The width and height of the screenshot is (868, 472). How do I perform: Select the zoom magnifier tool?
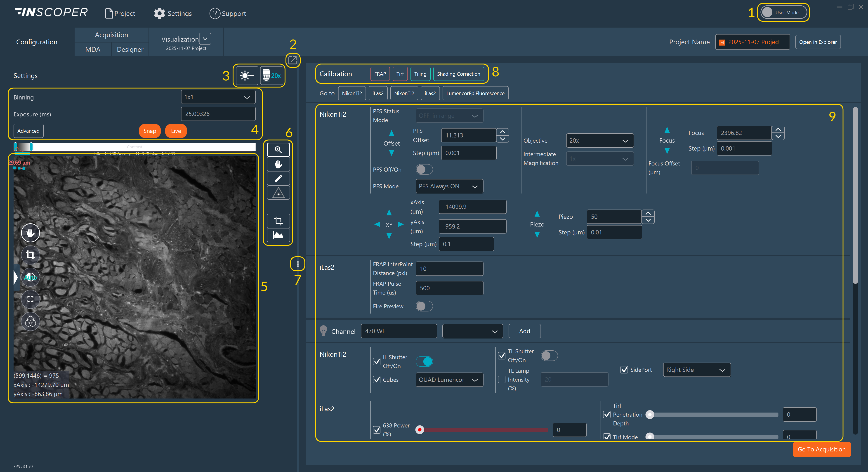(278, 150)
